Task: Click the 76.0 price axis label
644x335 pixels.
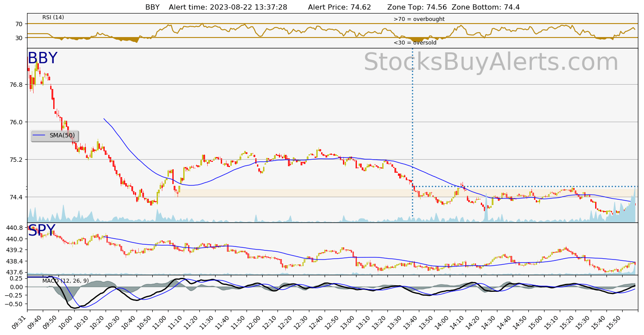Action: coord(15,122)
